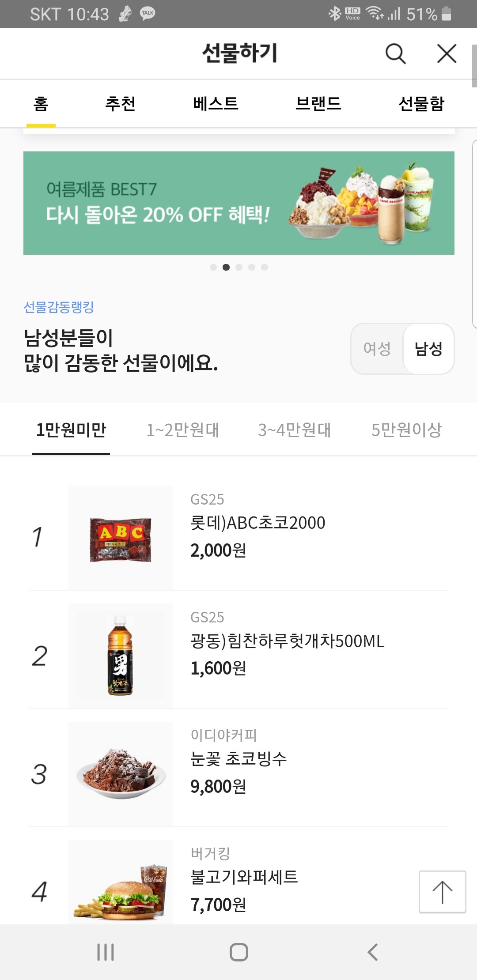Select the 1~2만원대 price filter

[183, 430]
